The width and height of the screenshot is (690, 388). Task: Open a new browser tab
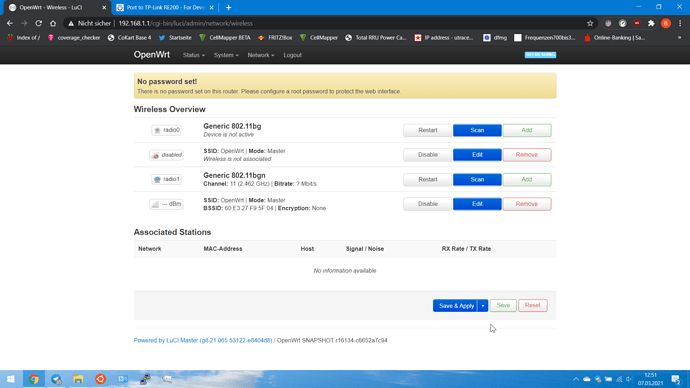[x=228, y=7]
